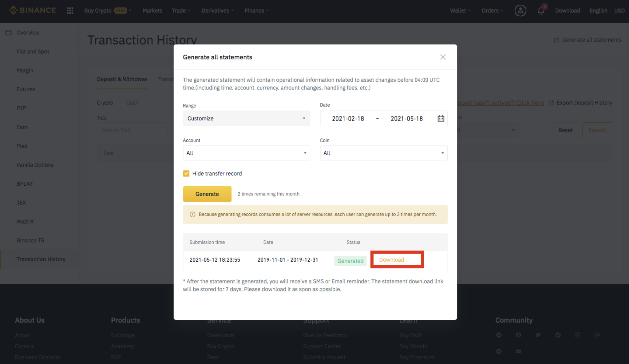Open Vanilla Options in the sidebar
The image size is (629, 364).
(35, 165)
